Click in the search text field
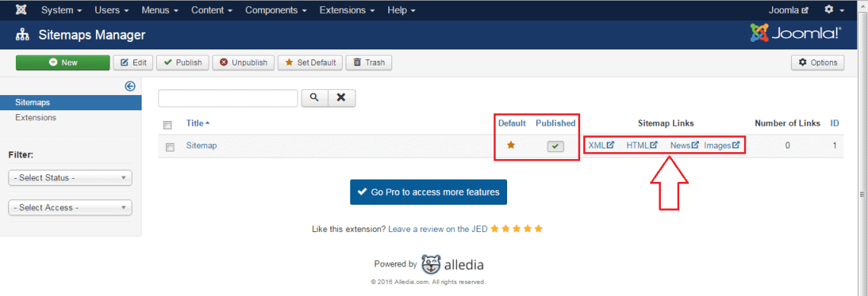The image size is (868, 296). click(x=228, y=98)
